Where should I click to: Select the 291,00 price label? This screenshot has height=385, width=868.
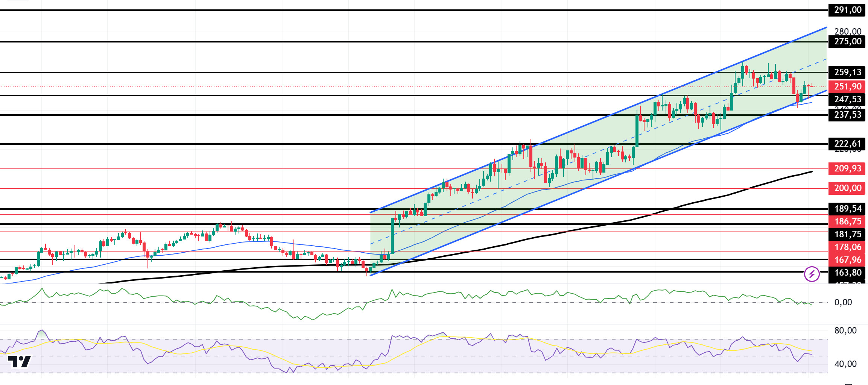point(847,10)
